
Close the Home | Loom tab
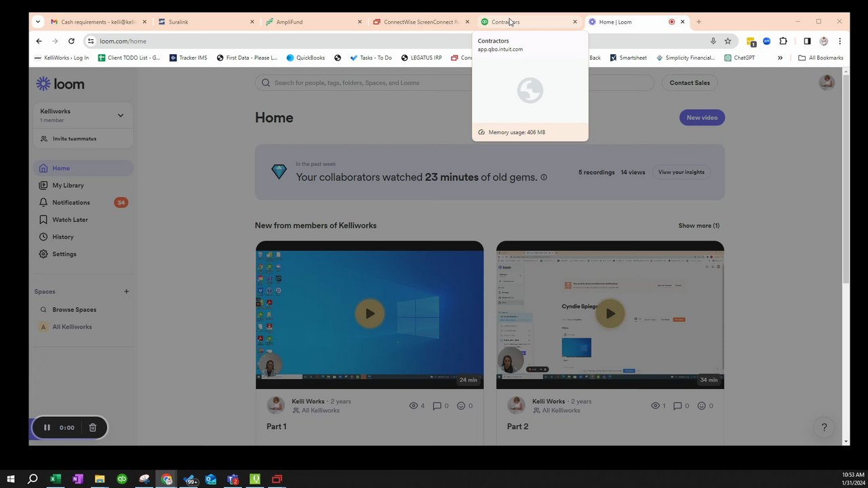click(682, 22)
